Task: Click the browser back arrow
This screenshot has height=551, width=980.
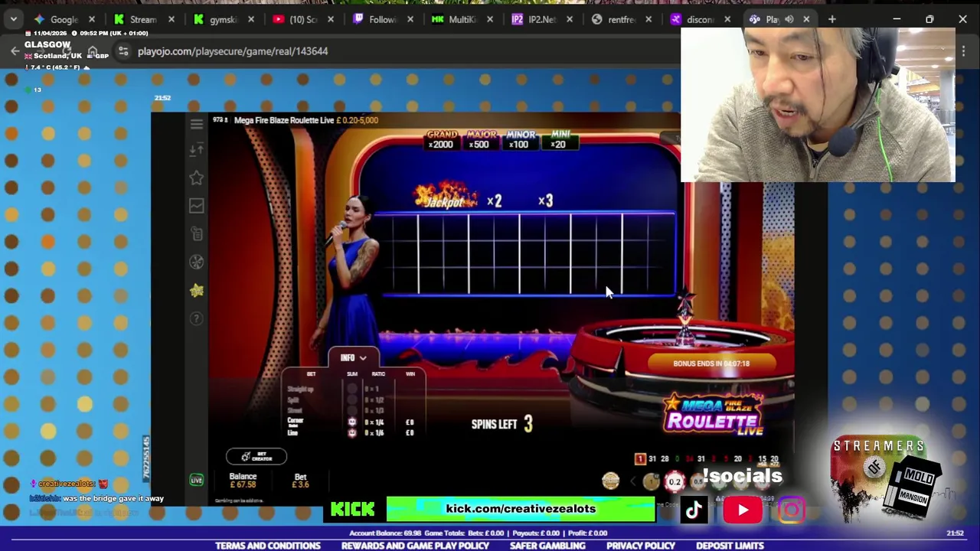Action: point(15,51)
